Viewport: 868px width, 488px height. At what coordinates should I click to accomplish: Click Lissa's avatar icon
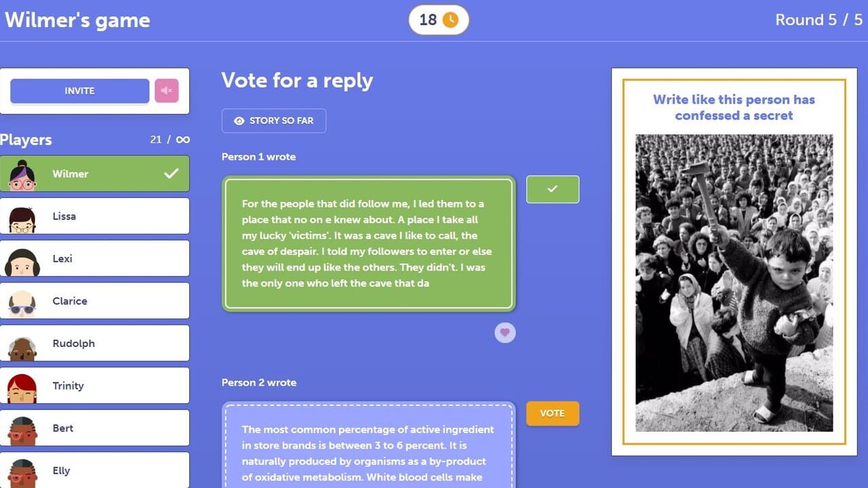(x=22, y=218)
